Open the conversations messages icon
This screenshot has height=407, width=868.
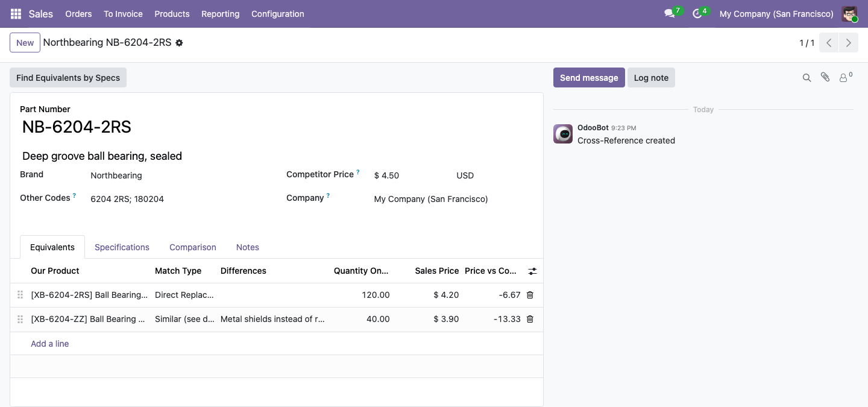669,14
